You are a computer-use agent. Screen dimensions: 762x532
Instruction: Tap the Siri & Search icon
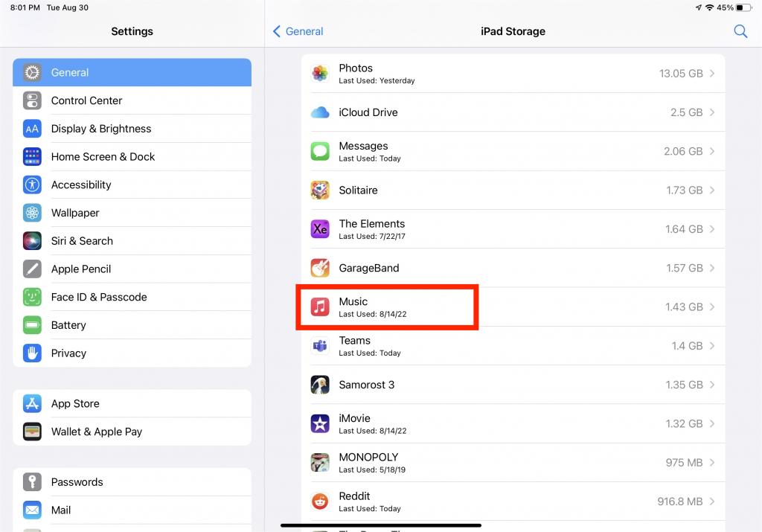pyautogui.click(x=32, y=241)
